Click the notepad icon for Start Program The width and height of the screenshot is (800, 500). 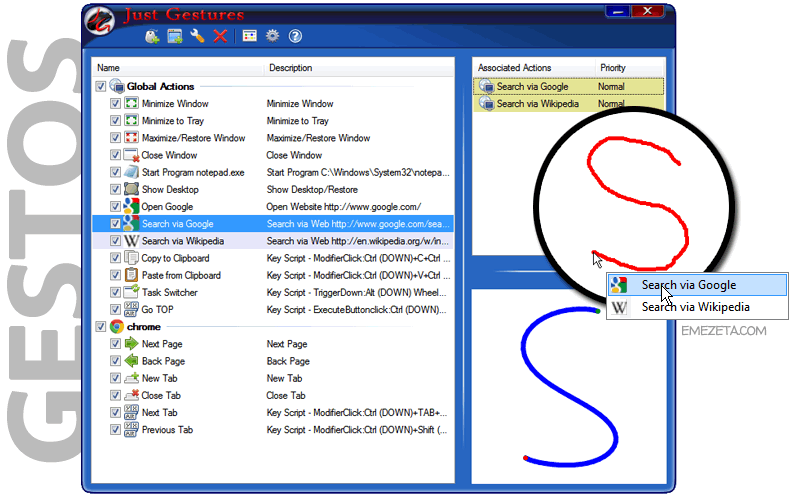click(x=132, y=172)
